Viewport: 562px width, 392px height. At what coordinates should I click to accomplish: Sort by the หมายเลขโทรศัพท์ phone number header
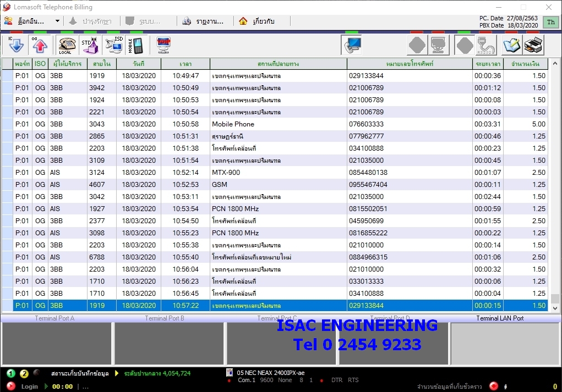point(410,64)
